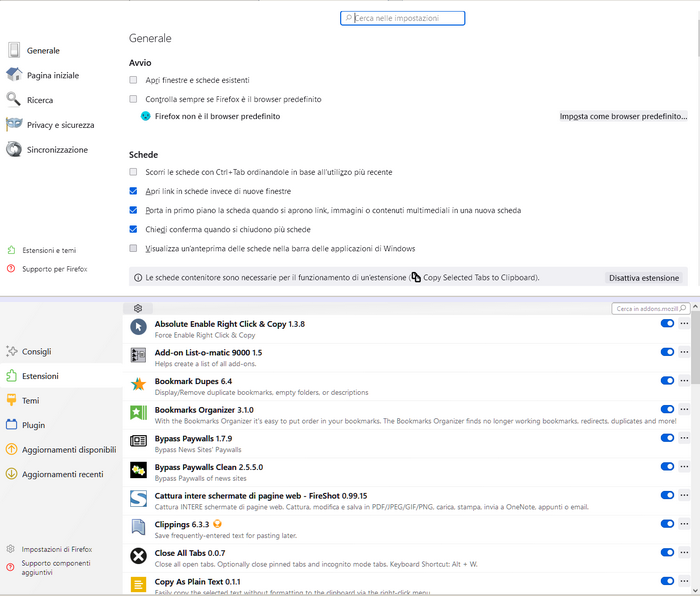Disable the Bookmarks Organizer extension
The width and height of the screenshot is (700, 596).
pos(667,409)
